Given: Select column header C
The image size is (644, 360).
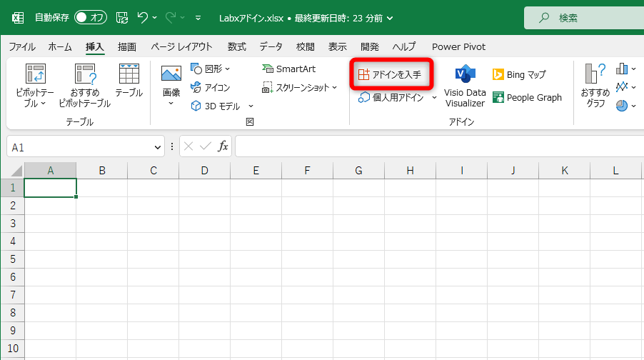Looking at the screenshot, I should click(154, 171).
